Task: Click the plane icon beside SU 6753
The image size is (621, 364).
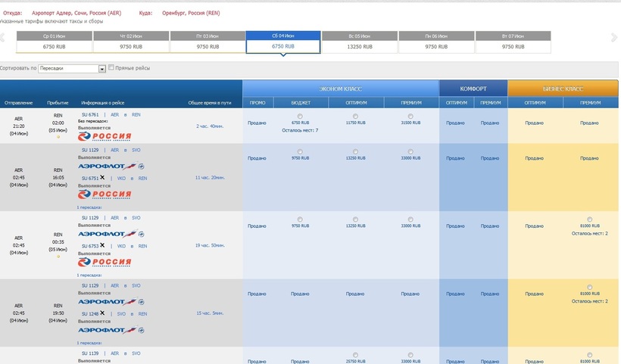Action: click(x=102, y=245)
